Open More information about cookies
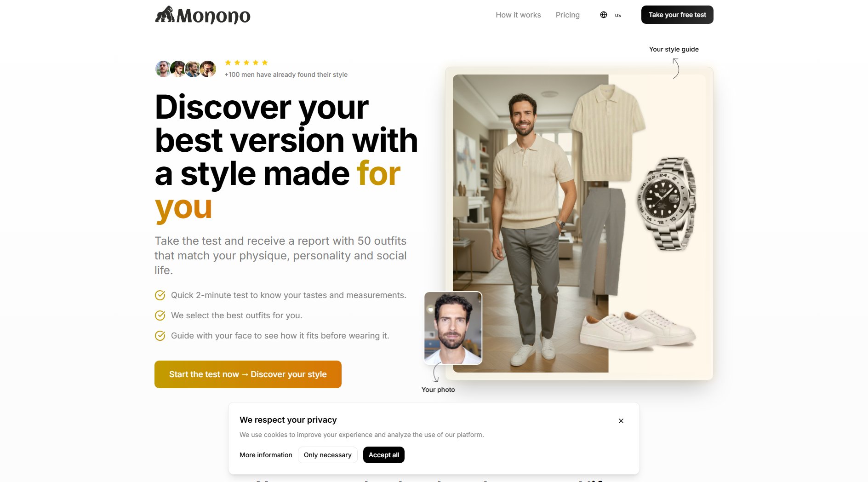Image resolution: width=868 pixels, height=482 pixels. [x=266, y=455]
